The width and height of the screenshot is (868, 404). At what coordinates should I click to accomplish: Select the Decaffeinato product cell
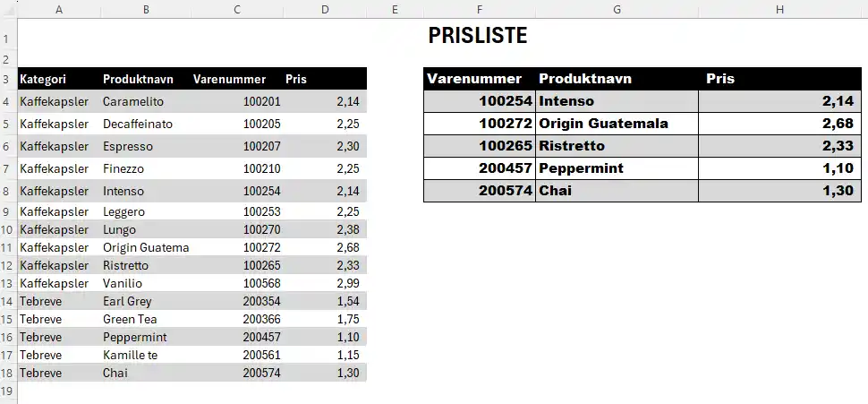pos(138,124)
